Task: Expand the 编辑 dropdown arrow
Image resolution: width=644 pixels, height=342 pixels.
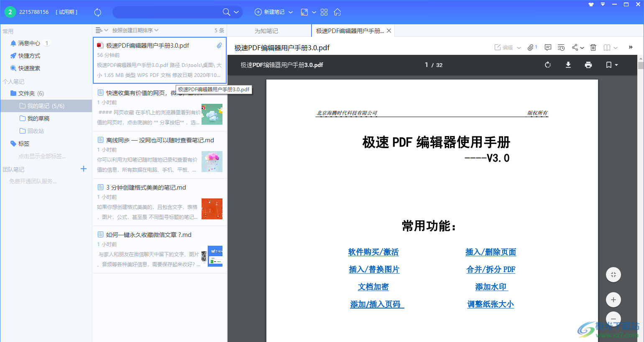Action: click(x=519, y=48)
